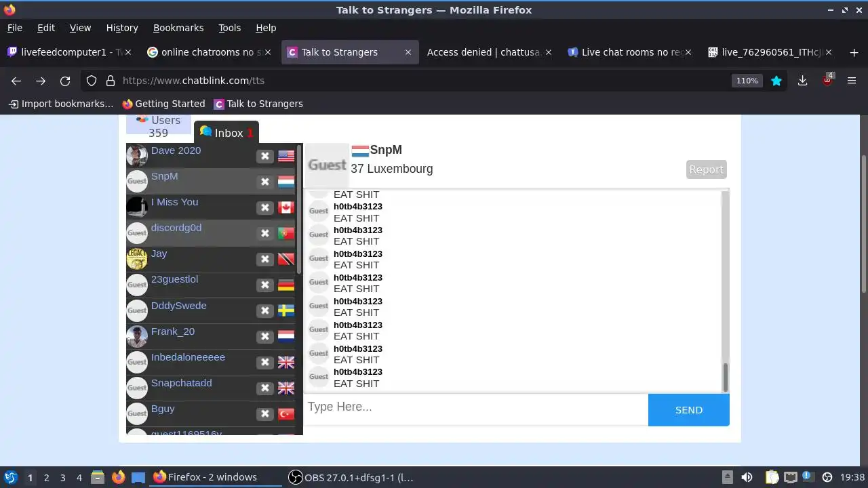Remove Inbedaloneeeee conversation with X button

click(265, 362)
